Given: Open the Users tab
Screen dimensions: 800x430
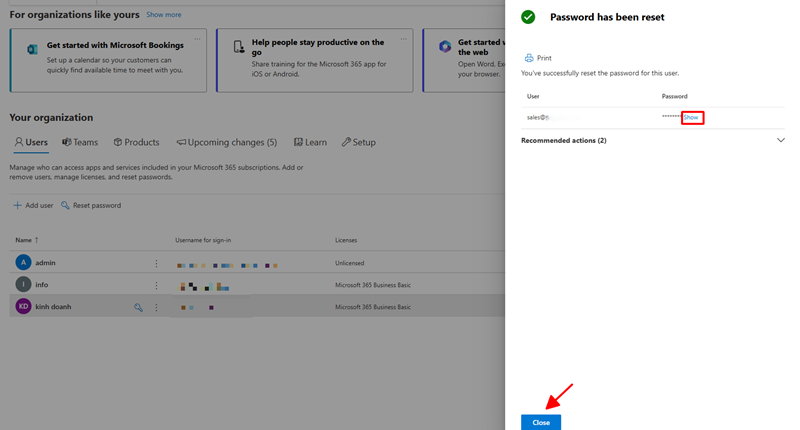Looking at the screenshot, I should tap(30, 142).
